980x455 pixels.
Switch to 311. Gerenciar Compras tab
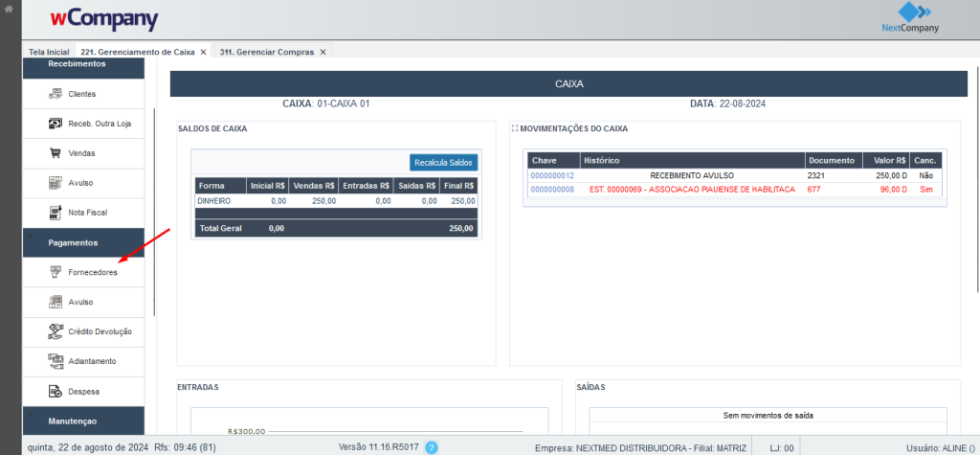pos(266,51)
